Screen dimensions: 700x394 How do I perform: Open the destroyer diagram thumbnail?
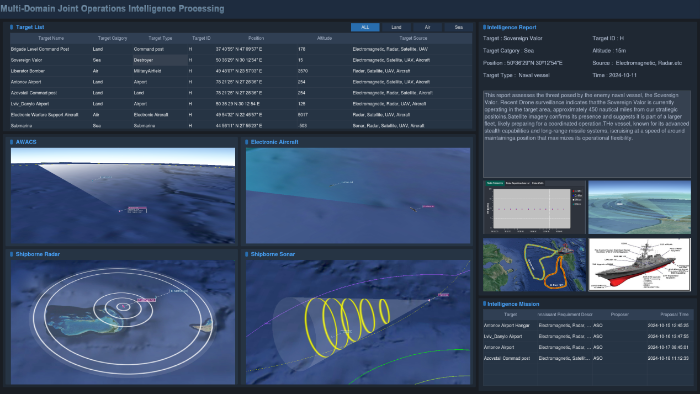(x=639, y=264)
